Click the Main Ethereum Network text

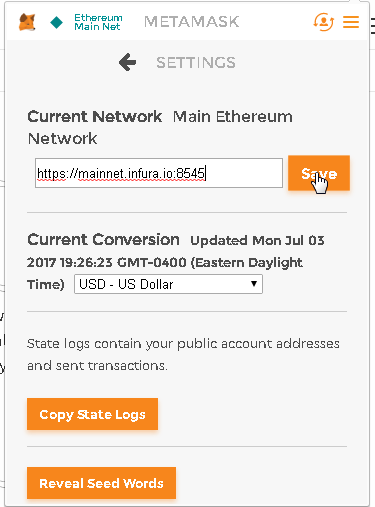pos(160,128)
